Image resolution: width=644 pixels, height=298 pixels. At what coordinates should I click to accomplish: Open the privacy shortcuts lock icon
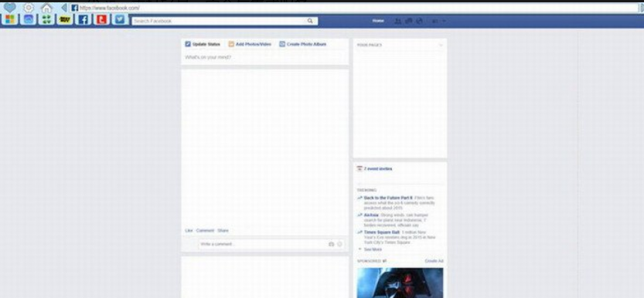point(434,22)
